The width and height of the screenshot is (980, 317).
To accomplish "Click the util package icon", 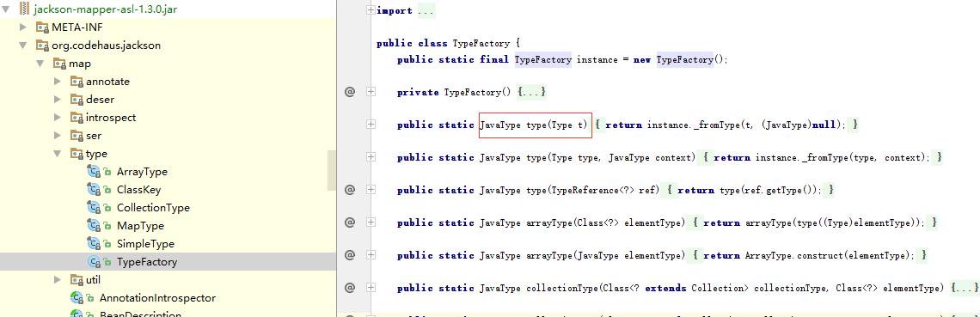I will click(x=77, y=280).
